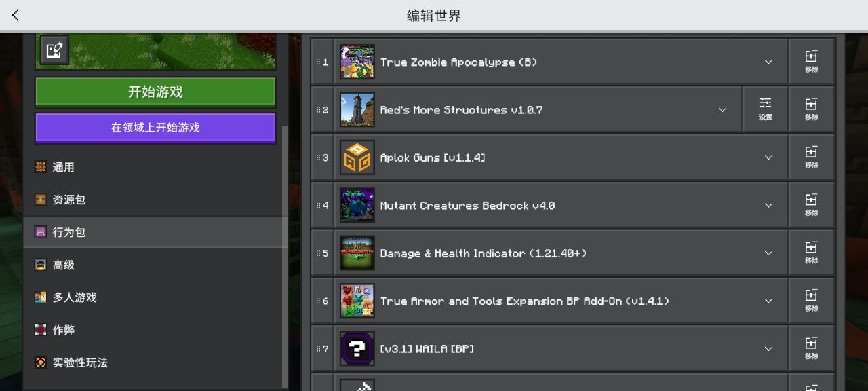The image size is (868, 391).
Task: Expand True Armor and Tools Expansion details
Action: pyautogui.click(x=768, y=301)
